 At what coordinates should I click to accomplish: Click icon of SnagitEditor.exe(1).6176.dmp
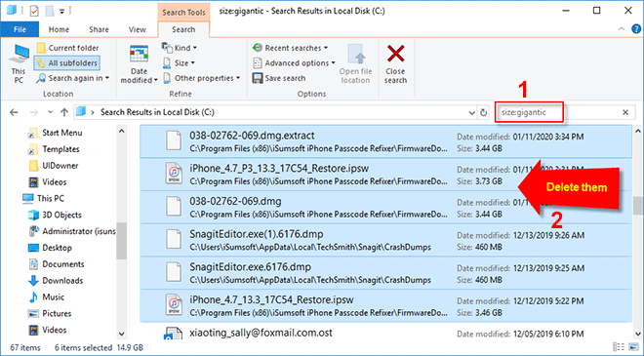[x=174, y=239]
